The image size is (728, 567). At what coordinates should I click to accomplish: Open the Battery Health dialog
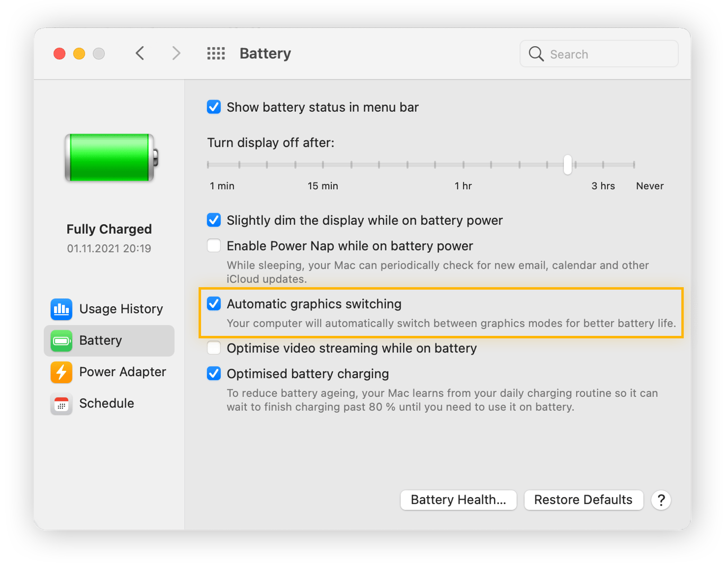tap(458, 500)
